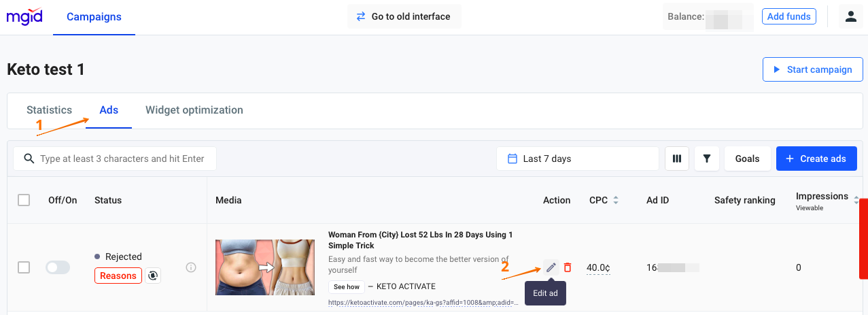
Task: Click the MGID logo
Action: (24, 16)
